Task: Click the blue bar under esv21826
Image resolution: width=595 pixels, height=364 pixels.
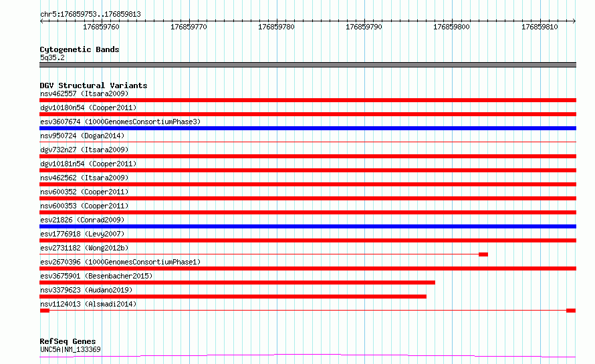Action: pos(308,226)
